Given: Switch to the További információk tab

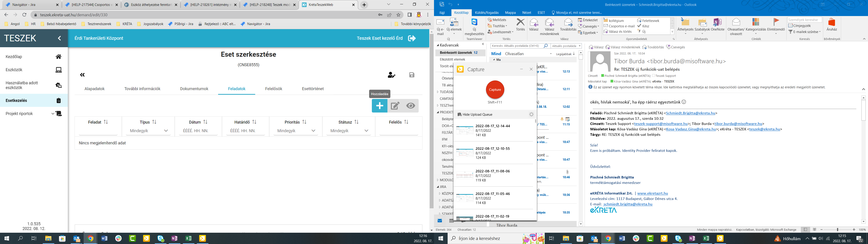Looking at the screenshot, I should click(142, 89).
